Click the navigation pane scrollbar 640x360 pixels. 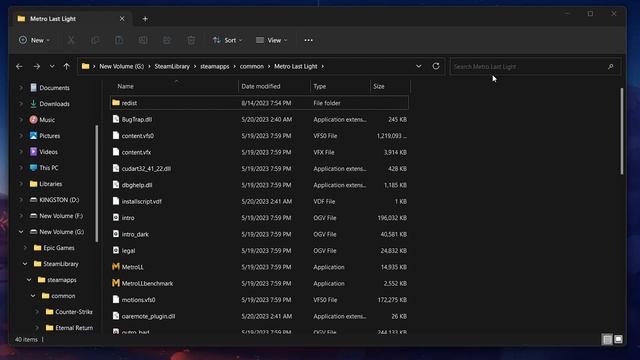pos(97,183)
